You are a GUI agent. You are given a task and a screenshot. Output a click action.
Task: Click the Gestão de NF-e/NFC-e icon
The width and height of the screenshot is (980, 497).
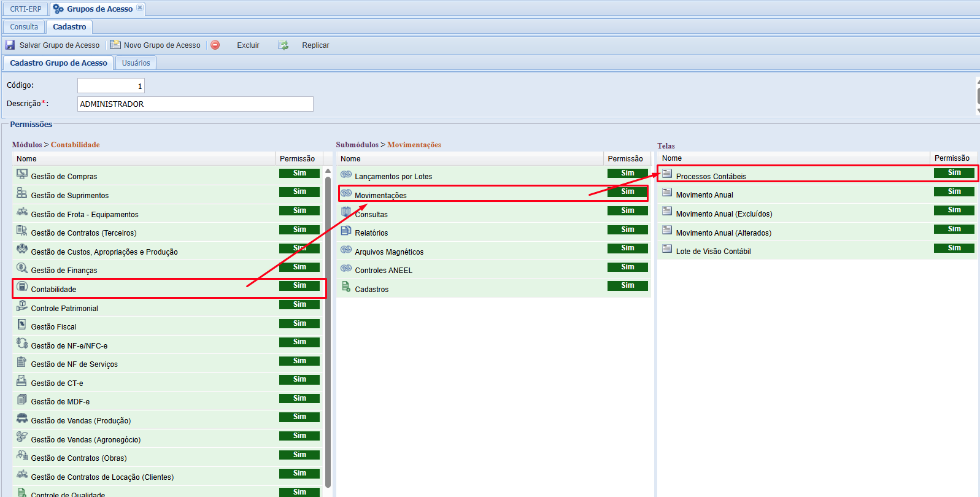(x=22, y=344)
